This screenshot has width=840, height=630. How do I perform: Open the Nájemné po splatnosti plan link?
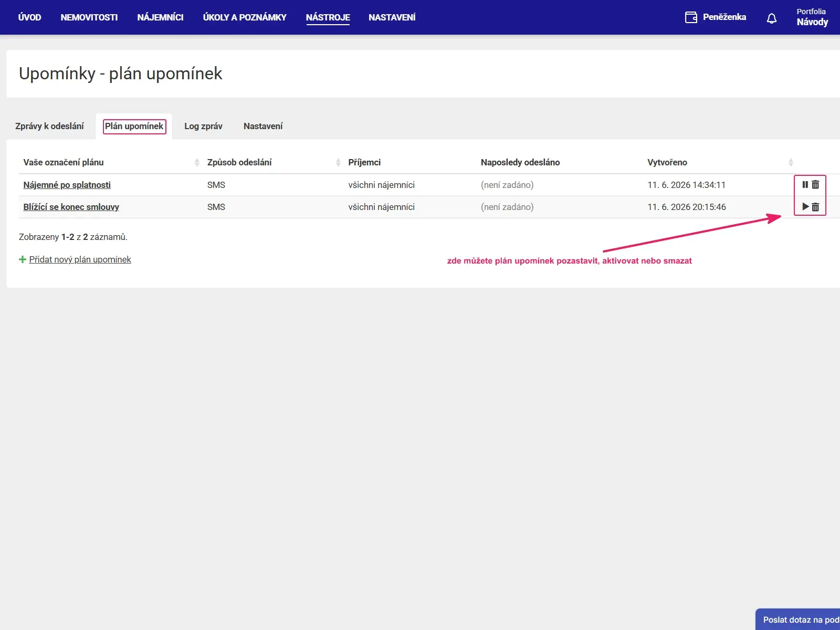pyautogui.click(x=67, y=185)
